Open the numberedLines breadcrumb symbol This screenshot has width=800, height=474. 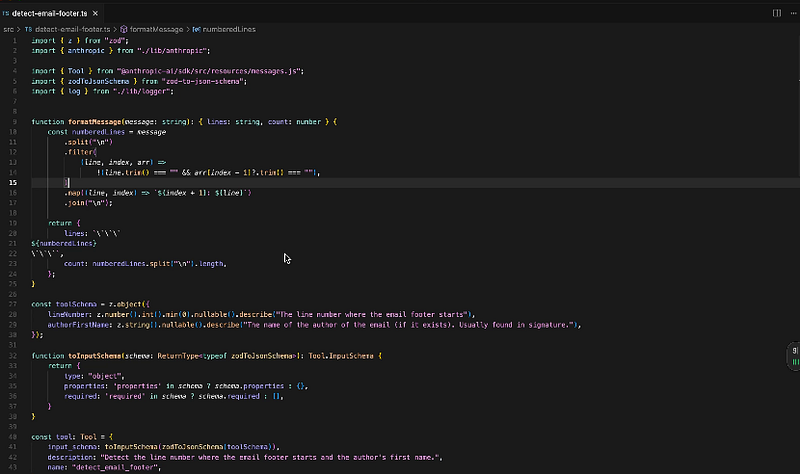[229, 30]
